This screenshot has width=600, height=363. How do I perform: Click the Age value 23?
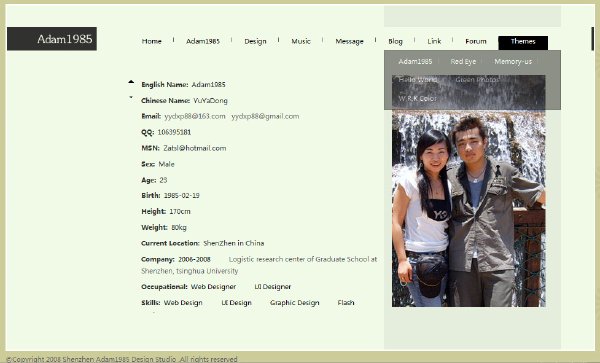(x=163, y=180)
